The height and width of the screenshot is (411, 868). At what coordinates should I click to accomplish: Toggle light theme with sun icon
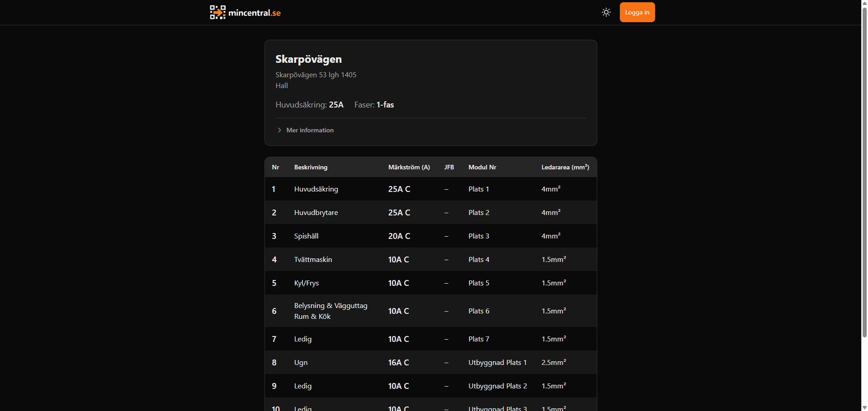tap(606, 12)
